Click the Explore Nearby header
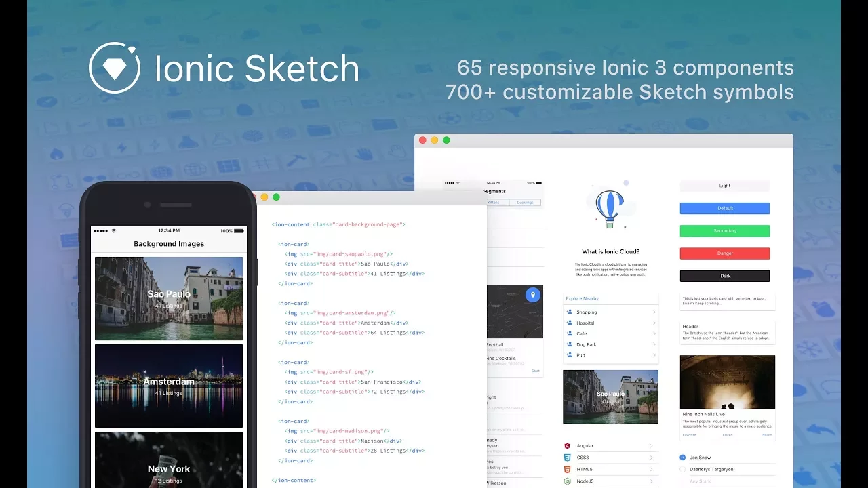Screen dimensions: 868x488 coord(583,298)
